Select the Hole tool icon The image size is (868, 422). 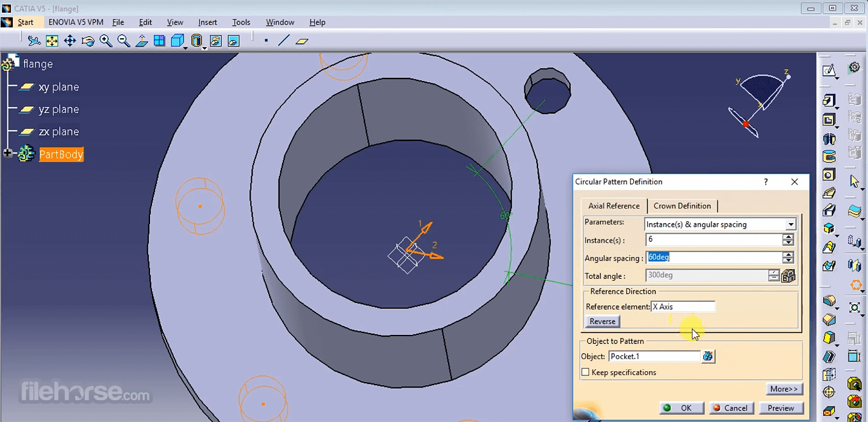(829, 175)
